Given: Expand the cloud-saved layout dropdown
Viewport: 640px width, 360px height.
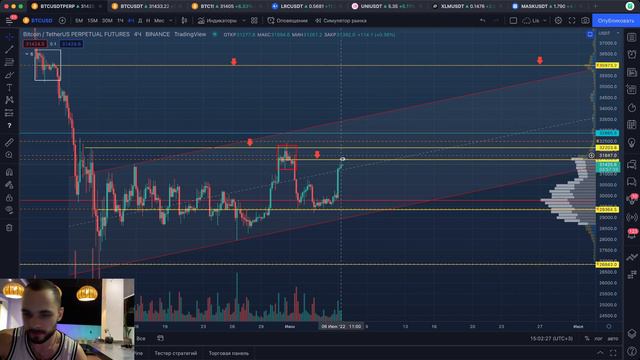Looking at the screenshot, I should tap(544, 20).
